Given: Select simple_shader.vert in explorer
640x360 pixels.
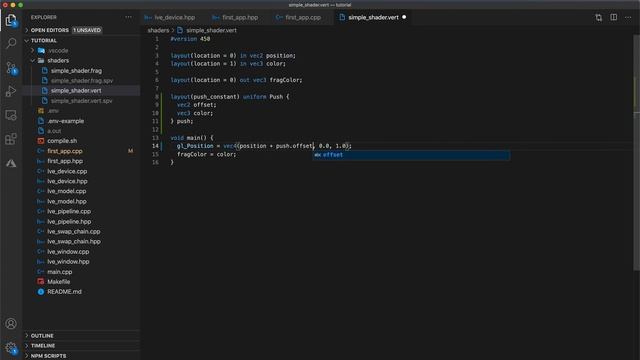Looking at the screenshot, I should (76, 91).
